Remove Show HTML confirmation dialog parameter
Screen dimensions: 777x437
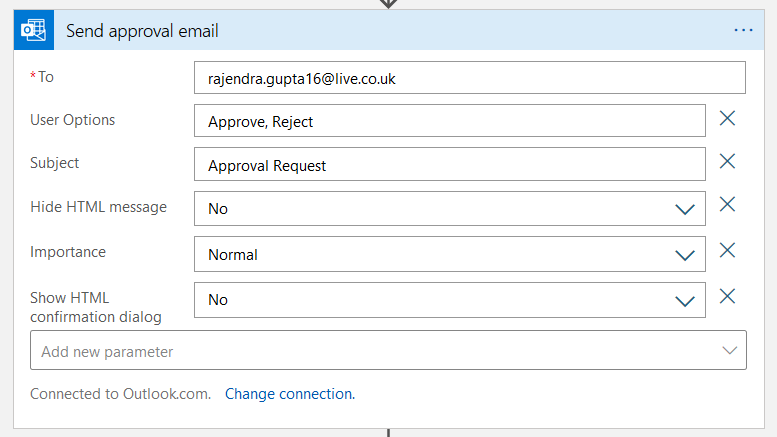[x=728, y=296]
